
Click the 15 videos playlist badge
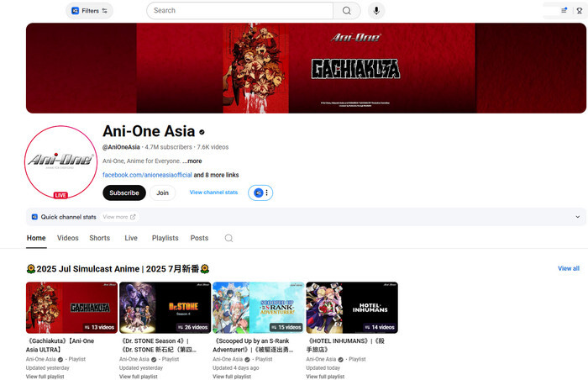coord(286,327)
